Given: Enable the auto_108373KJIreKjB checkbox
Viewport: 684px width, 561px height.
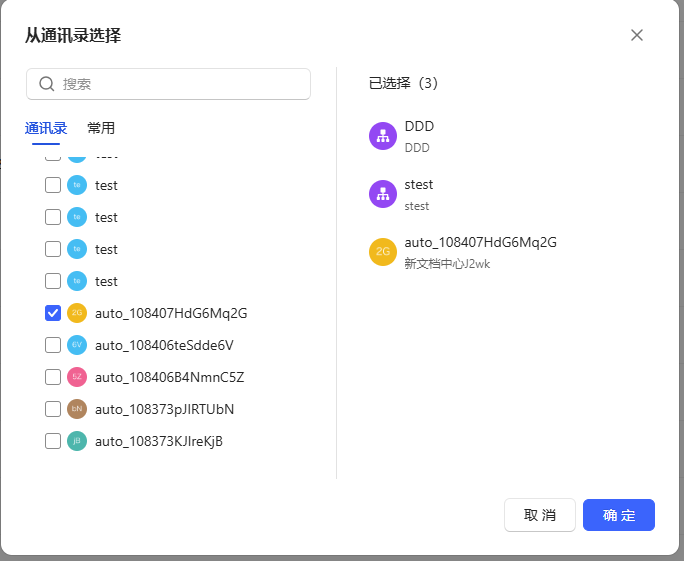Looking at the screenshot, I should (x=53, y=441).
